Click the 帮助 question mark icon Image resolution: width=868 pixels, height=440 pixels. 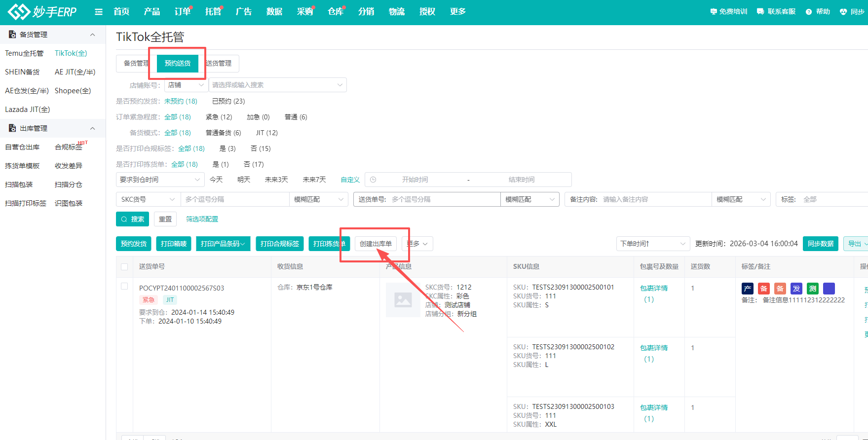click(x=808, y=12)
